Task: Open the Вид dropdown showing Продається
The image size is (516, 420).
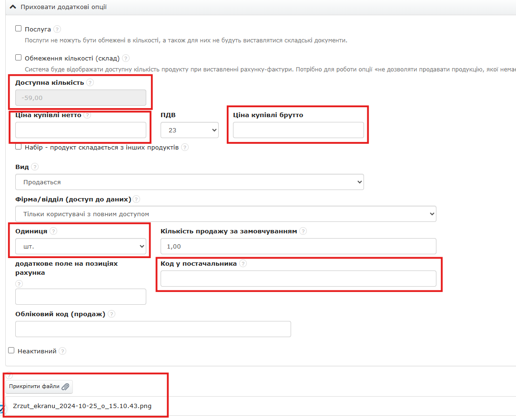Action: pyautogui.click(x=189, y=182)
